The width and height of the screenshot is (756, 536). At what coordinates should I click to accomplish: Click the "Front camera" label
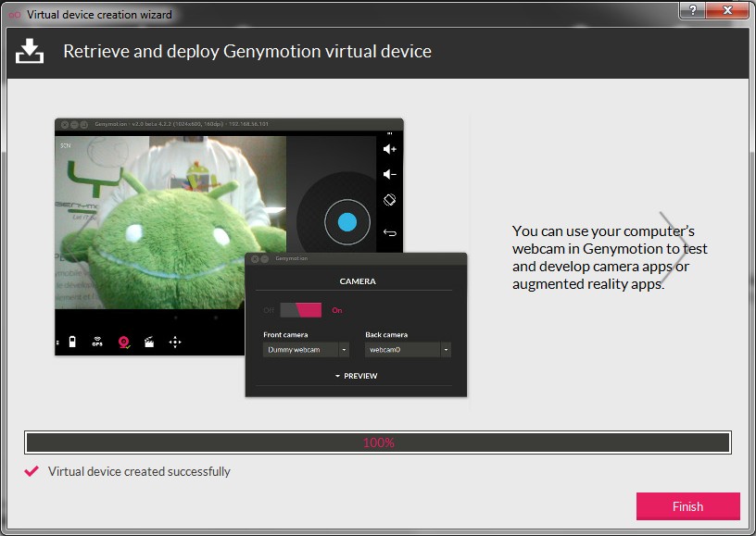[285, 335]
